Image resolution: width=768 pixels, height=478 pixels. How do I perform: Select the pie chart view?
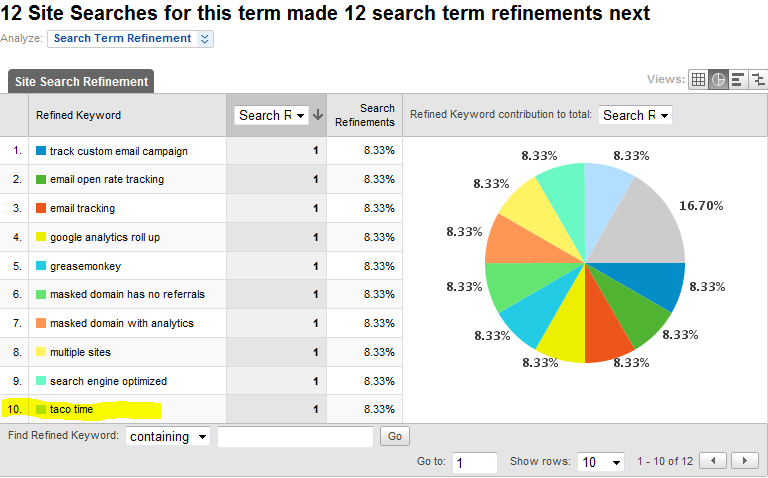718,79
